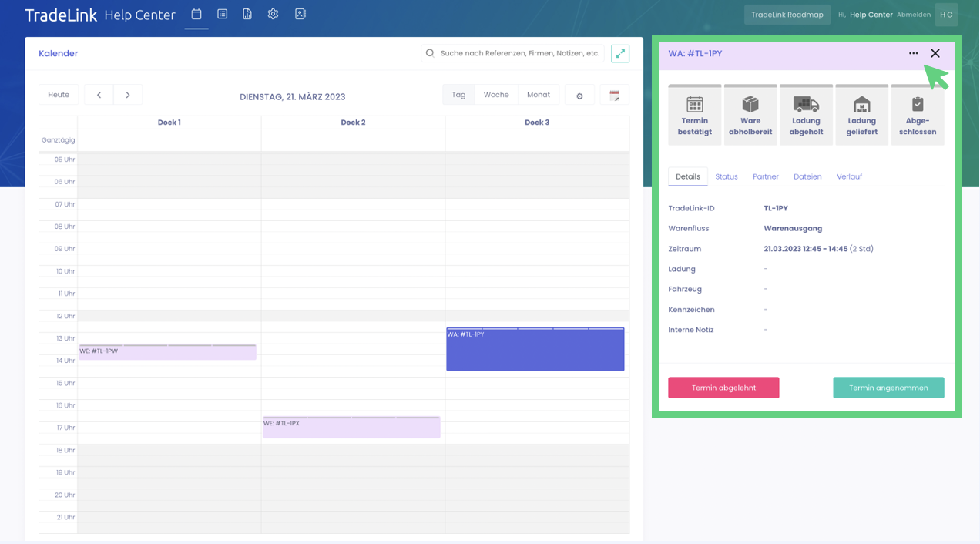This screenshot has height=544, width=980.
Task: Click the calendar edit icon with pencil
Action: click(614, 96)
